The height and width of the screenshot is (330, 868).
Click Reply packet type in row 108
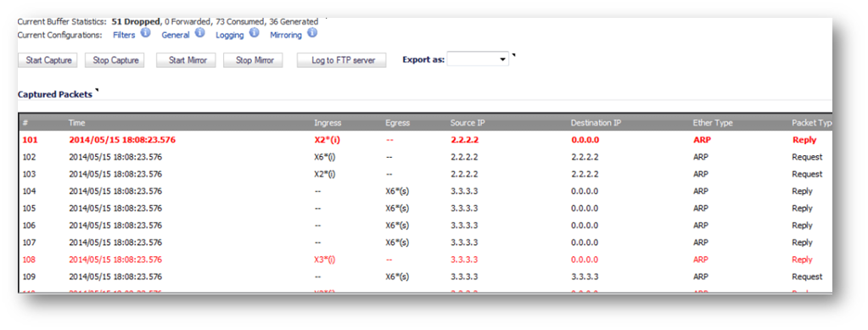click(802, 260)
